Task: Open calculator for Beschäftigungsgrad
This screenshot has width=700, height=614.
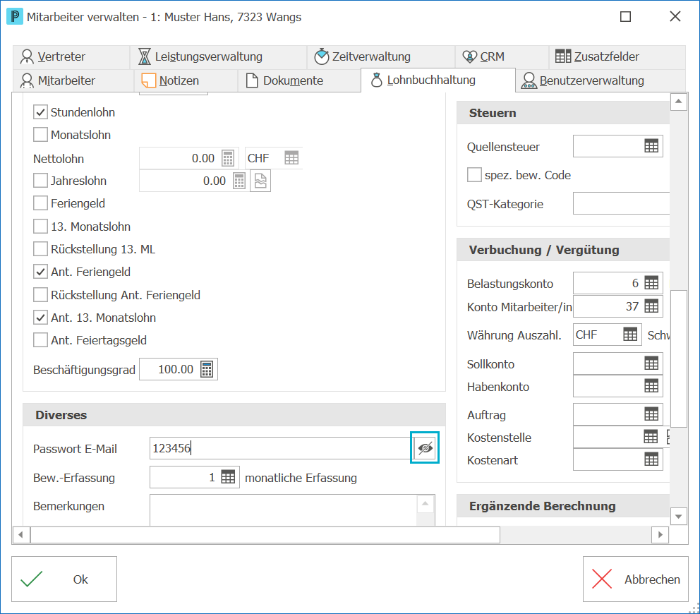Action: (x=207, y=369)
